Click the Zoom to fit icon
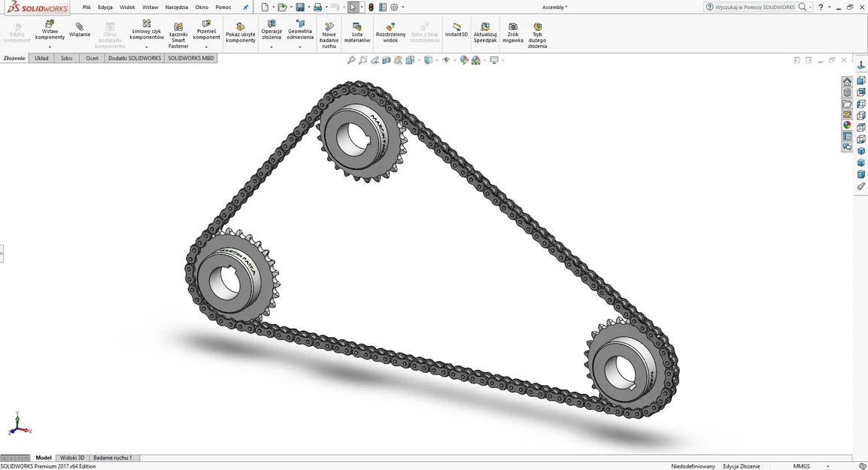This screenshot has width=868, height=470. pyautogui.click(x=351, y=59)
